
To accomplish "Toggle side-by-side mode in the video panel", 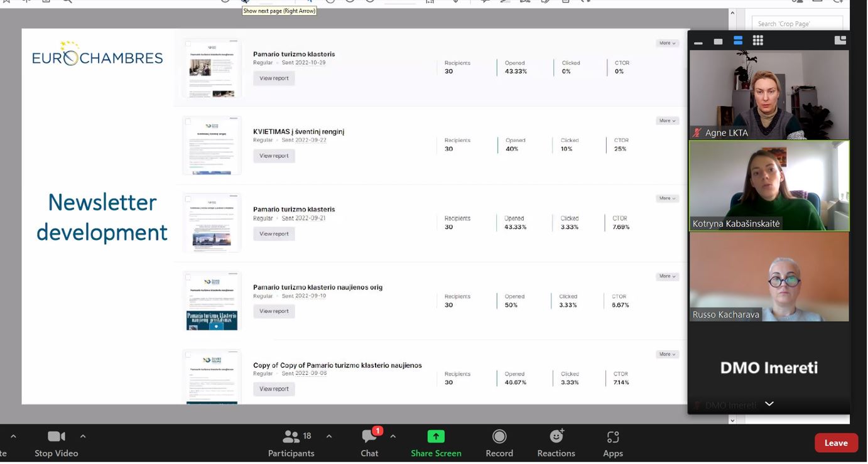I will pos(840,40).
